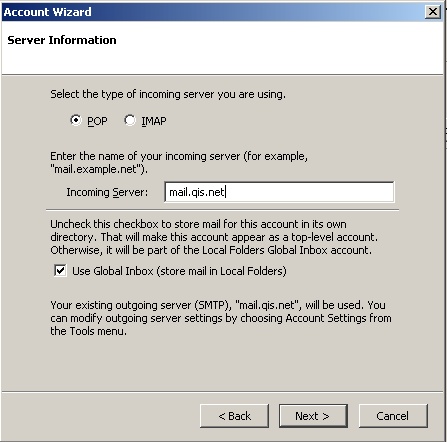Go to the previous step with Back
This screenshot has height=442, width=447.
234,416
